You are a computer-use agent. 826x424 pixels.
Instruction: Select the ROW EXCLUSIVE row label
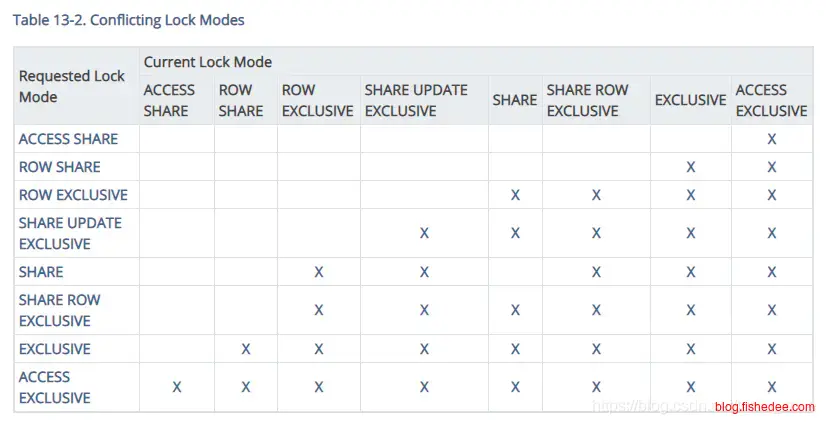click(73, 194)
